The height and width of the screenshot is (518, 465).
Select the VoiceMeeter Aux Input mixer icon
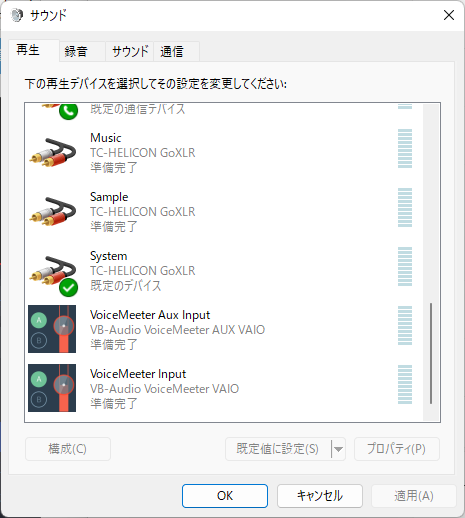(x=52, y=329)
